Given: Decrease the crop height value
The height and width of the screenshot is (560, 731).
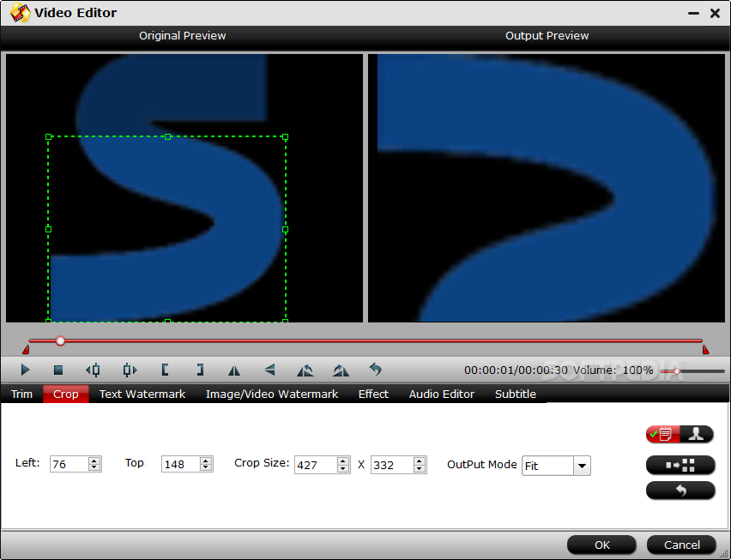Looking at the screenshot, I should click(x=420, y=468).
